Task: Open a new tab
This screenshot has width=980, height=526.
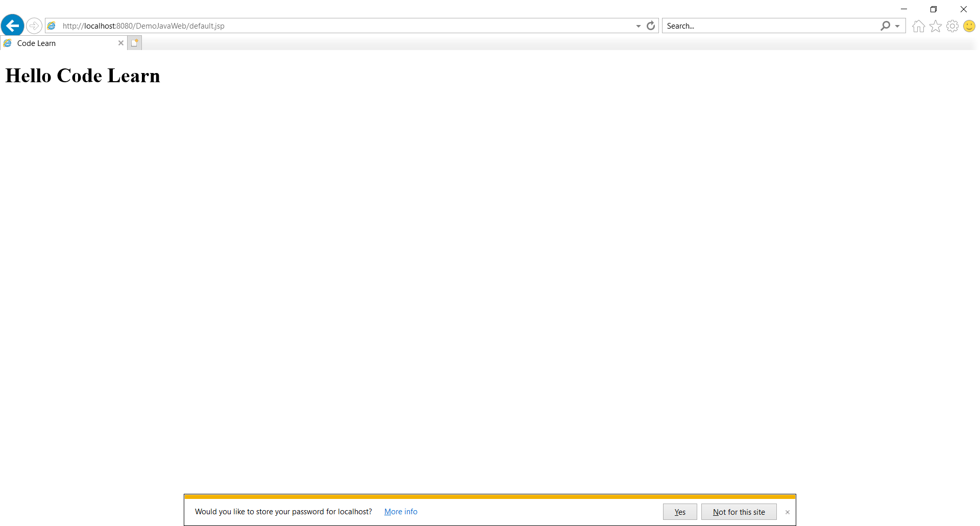Action: tap(134, 43)
